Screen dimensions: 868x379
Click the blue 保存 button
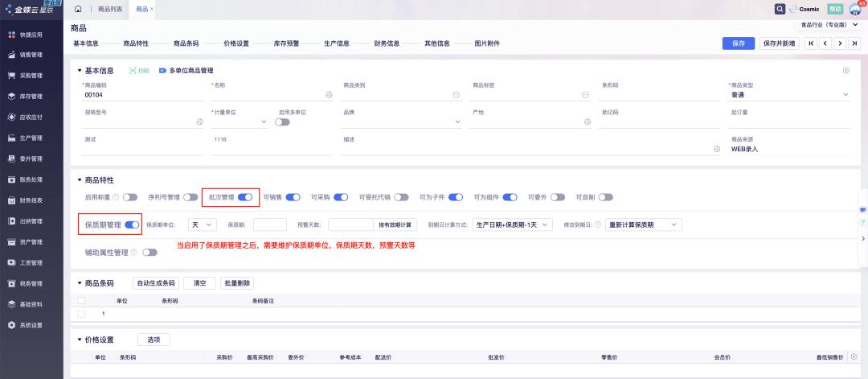click(x=739, y=43)
